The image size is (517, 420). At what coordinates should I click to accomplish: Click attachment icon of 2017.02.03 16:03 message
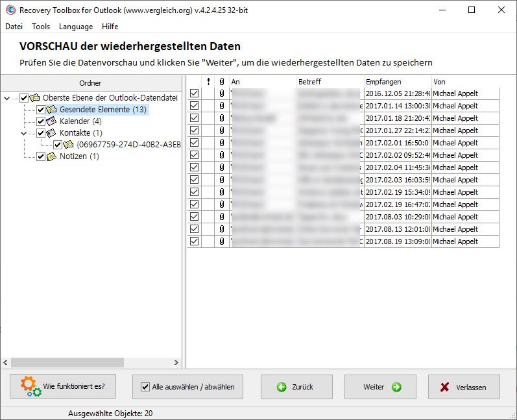point(222,180)
